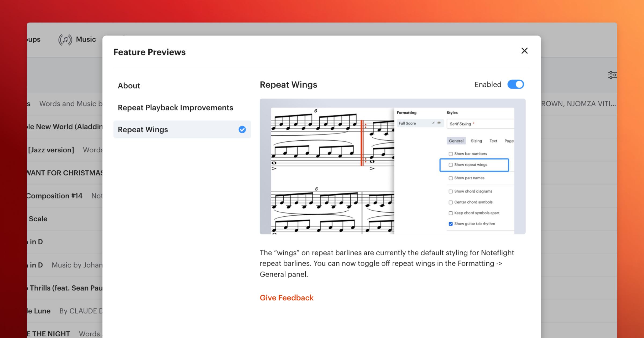Image resolution: width=644 pixels, height=338 pixels.
Task: Click the General tab in formatting panel
Action: (x=456, y=141)
